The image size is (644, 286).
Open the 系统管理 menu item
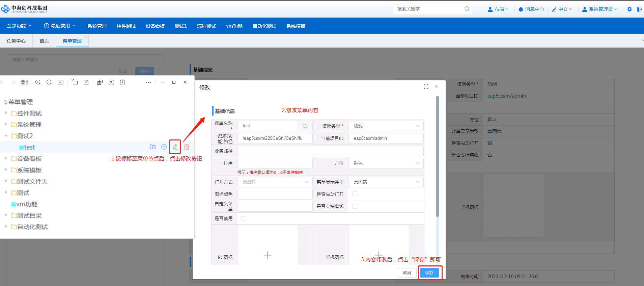(x=97, y=26)
